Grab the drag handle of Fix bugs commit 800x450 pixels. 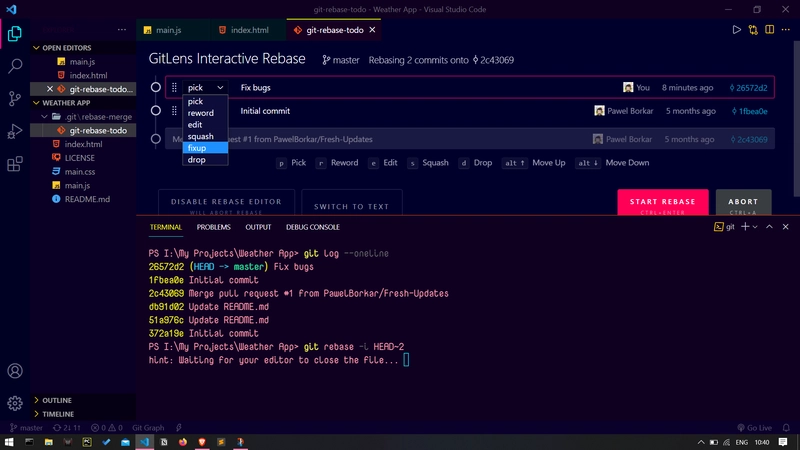click(x=174, y=87)
